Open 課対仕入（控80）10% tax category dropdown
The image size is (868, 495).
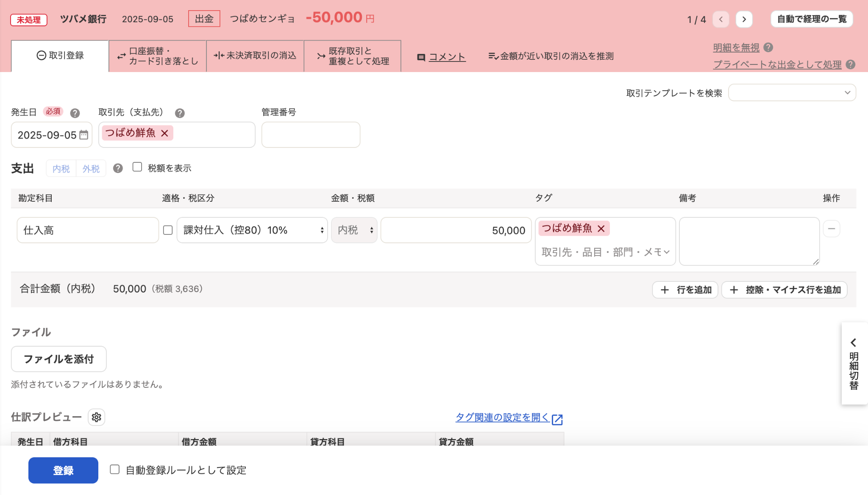coord(252,230)
